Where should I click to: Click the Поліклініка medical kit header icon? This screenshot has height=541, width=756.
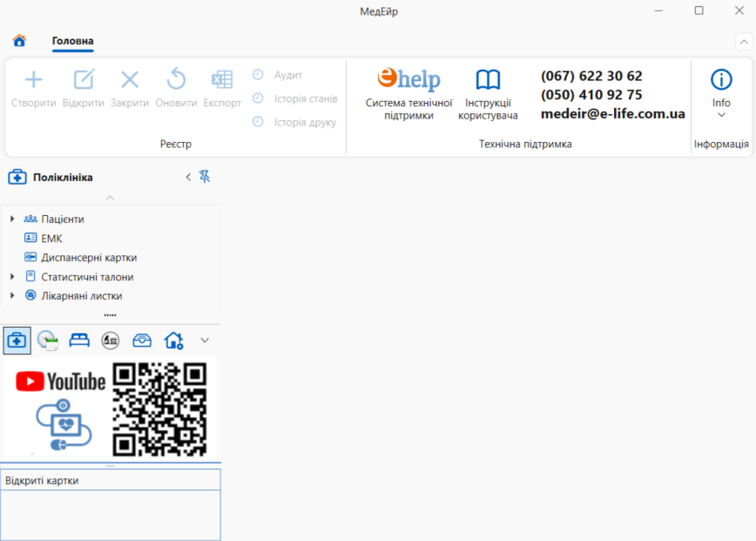[17, 177]
